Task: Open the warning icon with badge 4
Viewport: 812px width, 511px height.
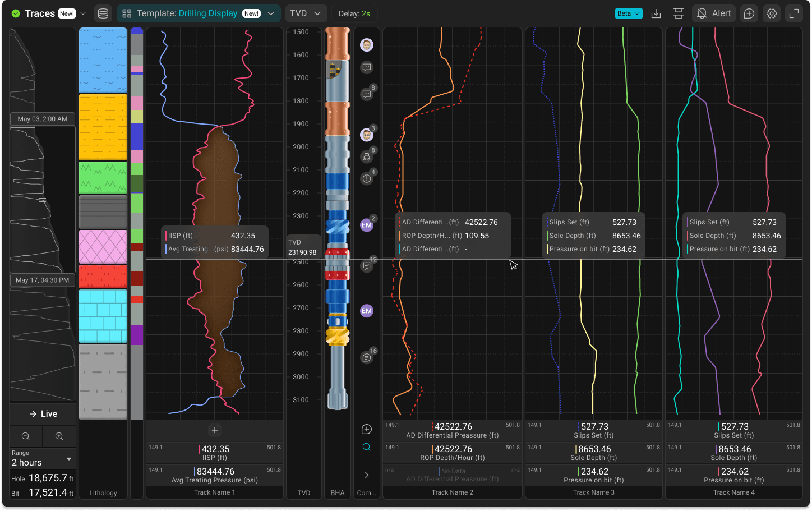Action: click(367, 179)
